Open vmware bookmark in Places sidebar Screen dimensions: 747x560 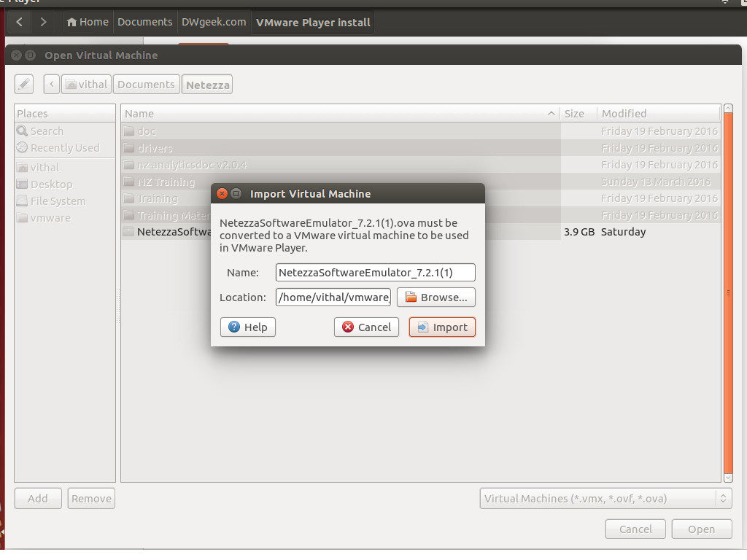click(x=65, y=218)
